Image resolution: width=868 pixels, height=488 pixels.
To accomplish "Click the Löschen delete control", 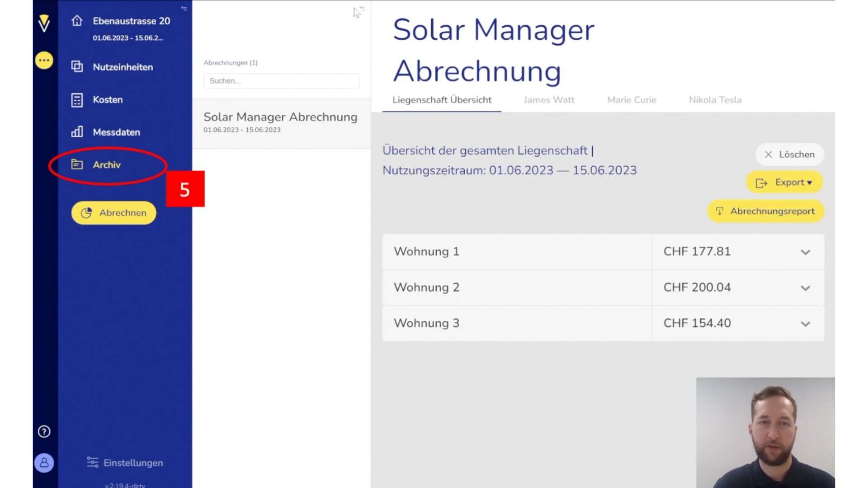I will 789,155.
